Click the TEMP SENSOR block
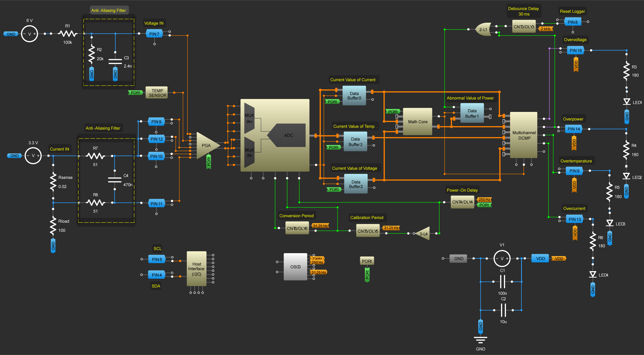Viewport: 644px width, 355px height. [x=157, y=93]
